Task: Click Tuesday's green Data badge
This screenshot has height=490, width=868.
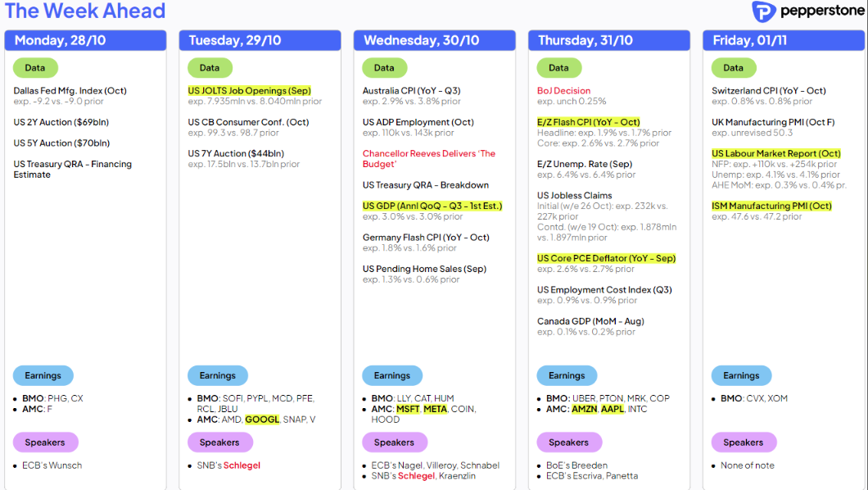Action: tap(210, 67)
